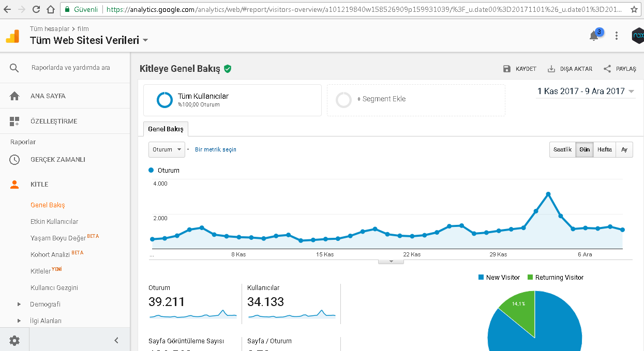This screenshot has height=351, width=644.
Task: Open Etkin Kullanıcılar report
Action: 54,221
